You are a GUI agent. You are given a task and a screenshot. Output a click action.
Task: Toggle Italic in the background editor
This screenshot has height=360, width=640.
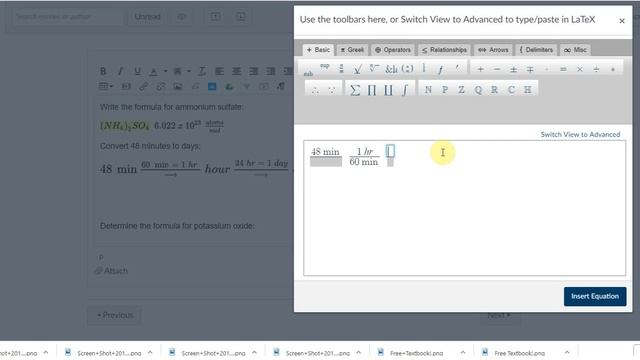tap(120, 71)
